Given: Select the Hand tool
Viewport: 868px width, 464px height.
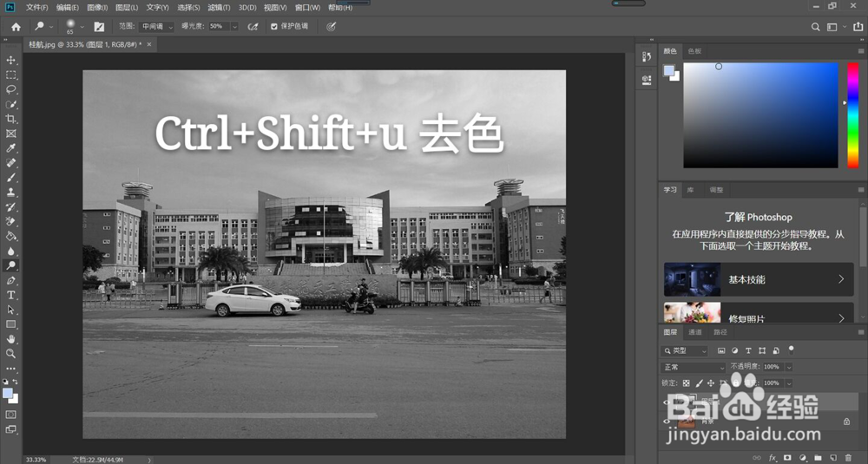Looking at the screenshot, I should click(10, 339).
